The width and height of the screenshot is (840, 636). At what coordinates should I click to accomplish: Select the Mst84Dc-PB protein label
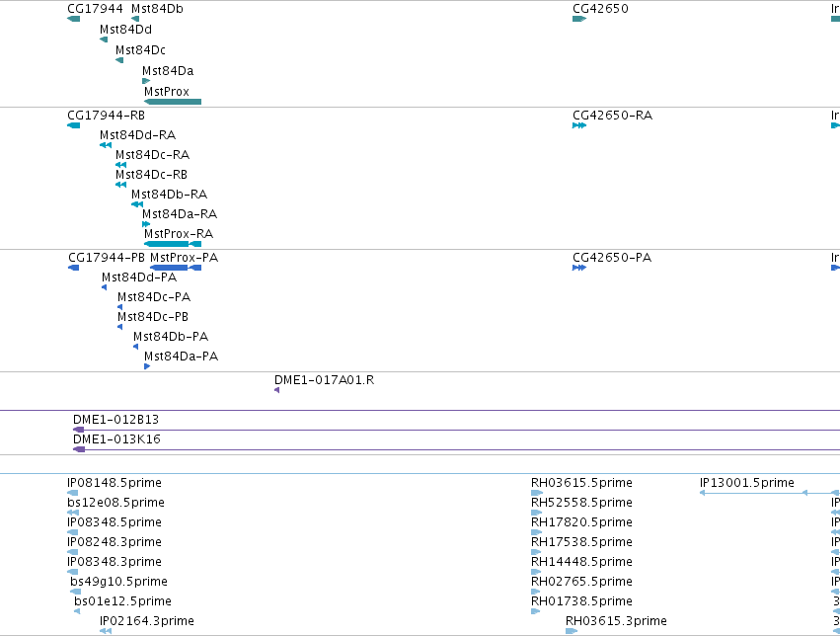click(x=153, y=317)
